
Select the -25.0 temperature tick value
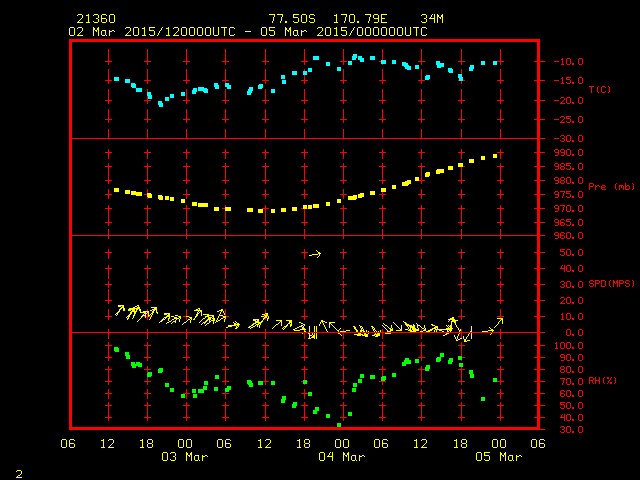(x=569, y=120)
